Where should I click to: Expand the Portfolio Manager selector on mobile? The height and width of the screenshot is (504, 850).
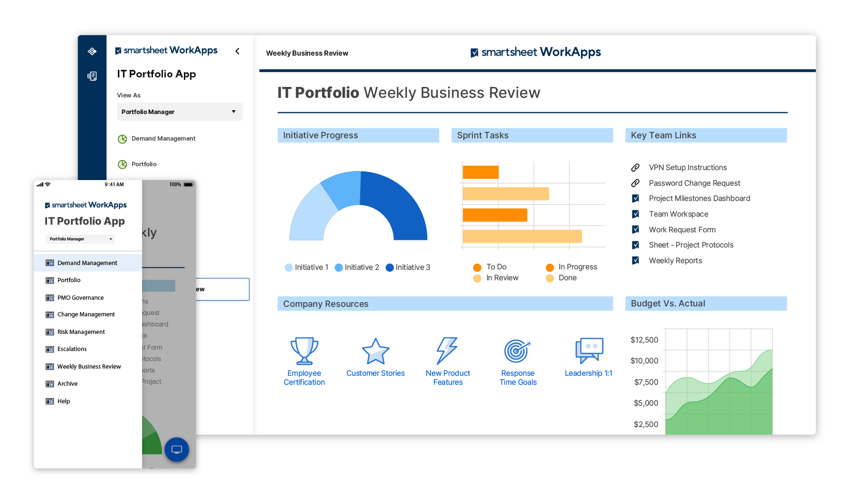point(79,239)
